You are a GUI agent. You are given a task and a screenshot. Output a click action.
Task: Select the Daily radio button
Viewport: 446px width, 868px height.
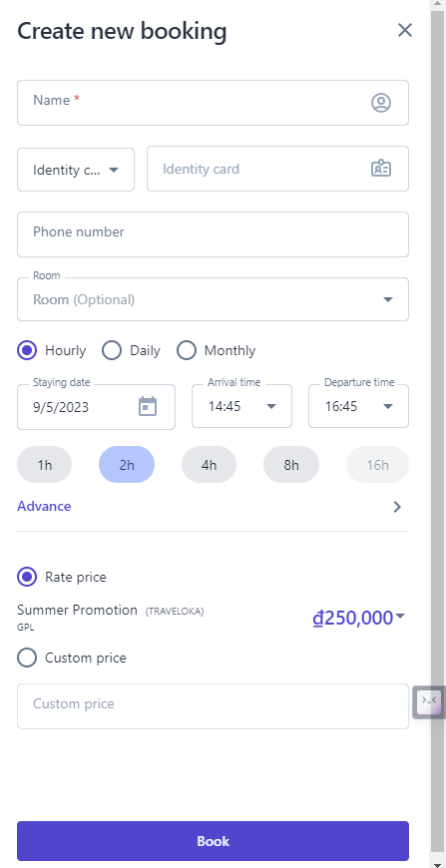pos(112,350)
